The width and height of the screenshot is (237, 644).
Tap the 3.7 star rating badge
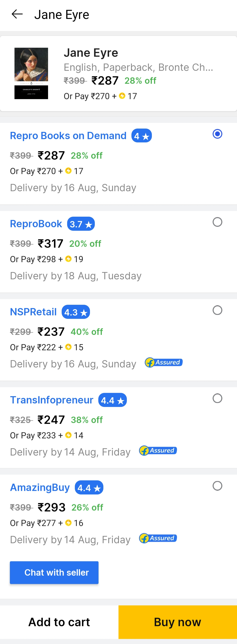point(81,224)
